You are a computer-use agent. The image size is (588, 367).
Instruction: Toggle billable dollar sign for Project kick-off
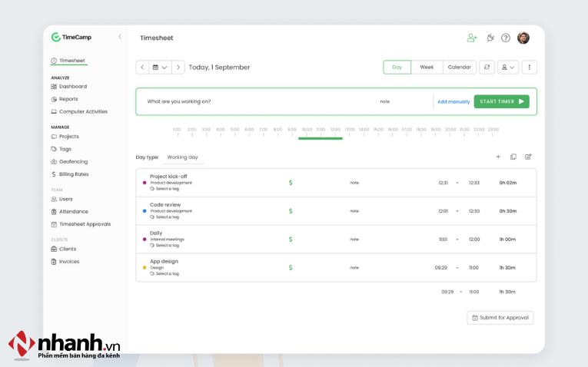pyautogui.click(x=291, y=183)
